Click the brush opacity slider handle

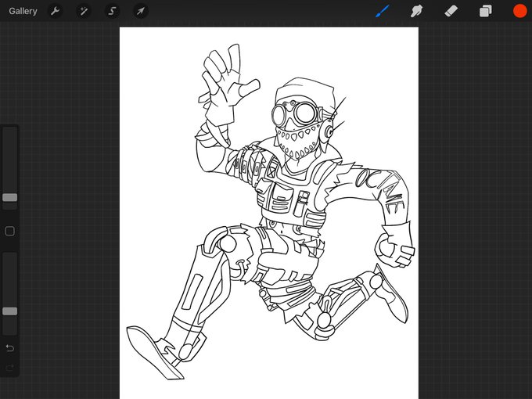pyautogui.click(x=10, y=311)
